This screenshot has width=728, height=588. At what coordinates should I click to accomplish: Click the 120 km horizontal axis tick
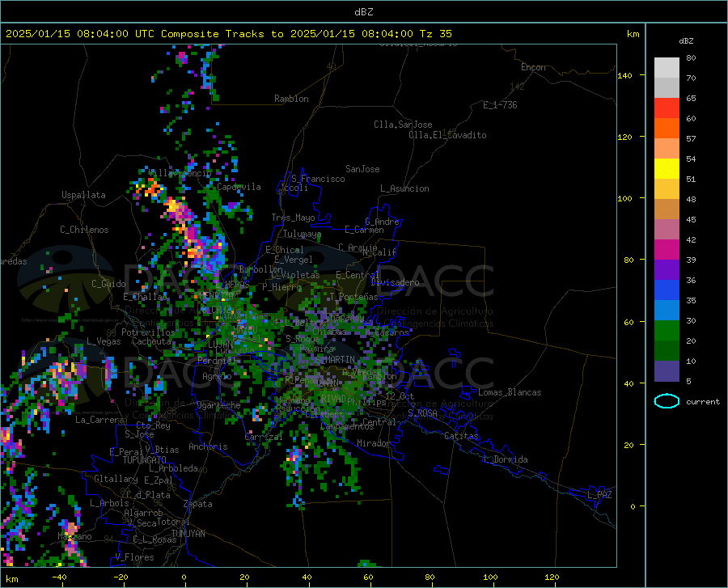click(x=552, y=577)
